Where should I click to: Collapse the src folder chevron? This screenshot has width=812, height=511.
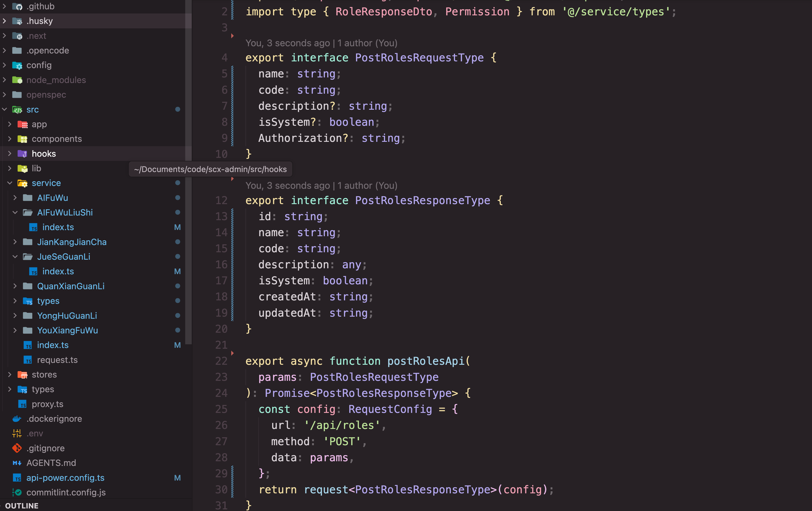click(5, 109)
